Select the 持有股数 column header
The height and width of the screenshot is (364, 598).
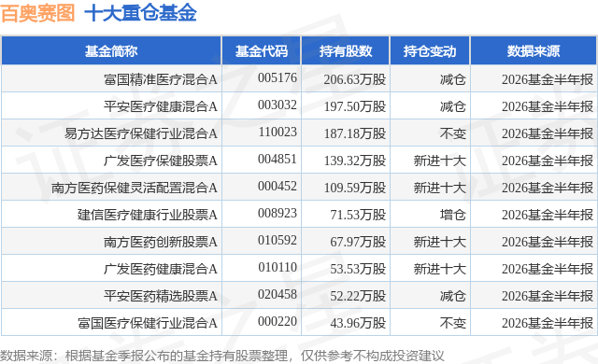click(346, 51)
